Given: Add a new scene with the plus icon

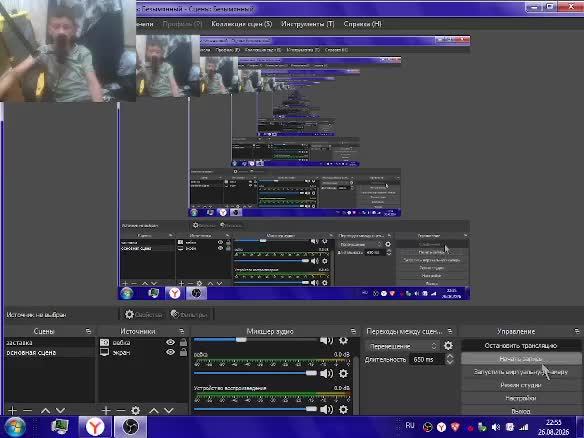Looking at the screenshot, I should [12, 410].
